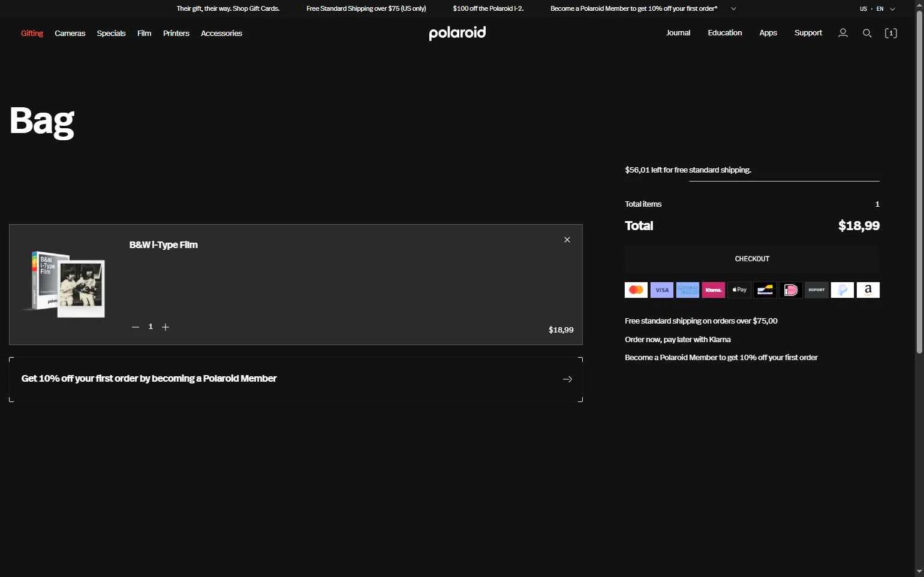Click $100 off the Polaroid I-2 announcement
Screen dimensions: 924x577
click(488, 9)
